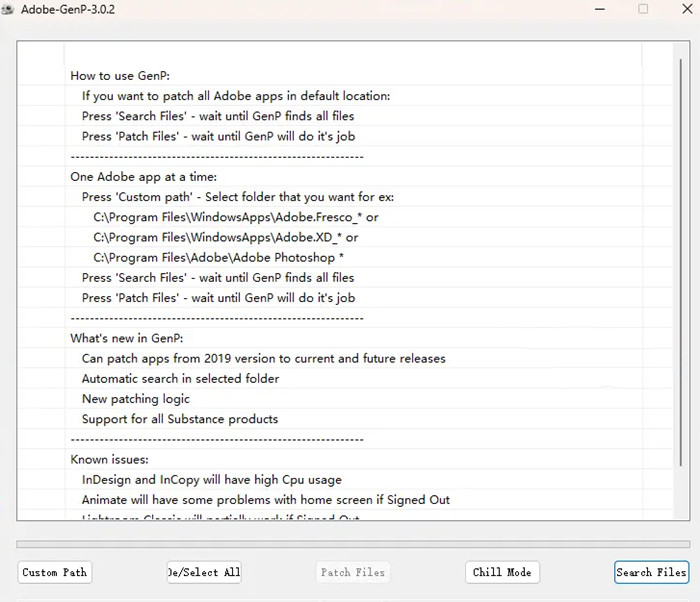Select 'Automatic search in selected folder' line

180,379
